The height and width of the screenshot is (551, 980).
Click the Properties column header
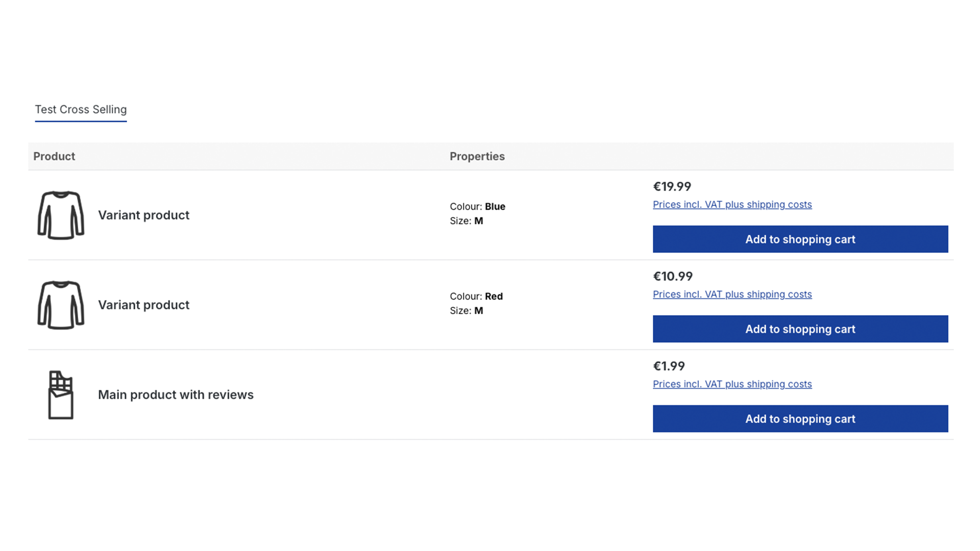coord(477,157)
